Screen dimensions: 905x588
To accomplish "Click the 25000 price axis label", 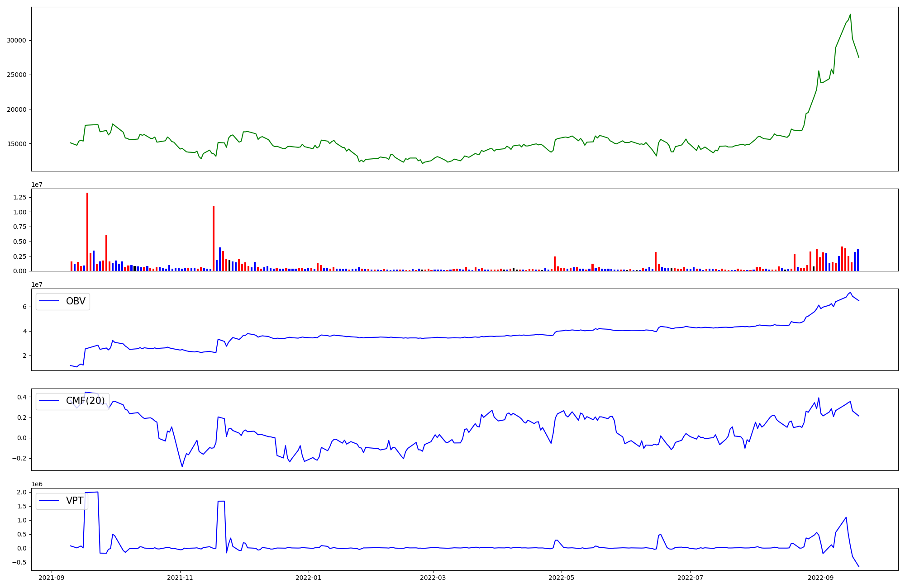I will 17,75.
